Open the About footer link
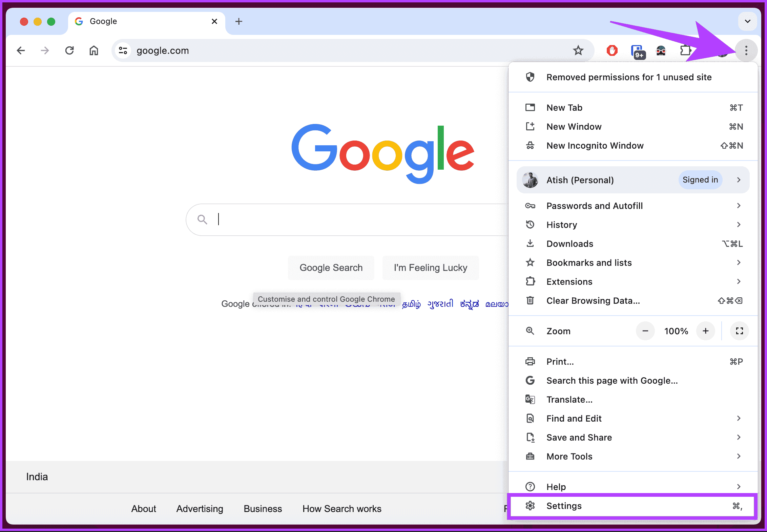The width and height of the screenshot is (767, 532). pos(144,509)
